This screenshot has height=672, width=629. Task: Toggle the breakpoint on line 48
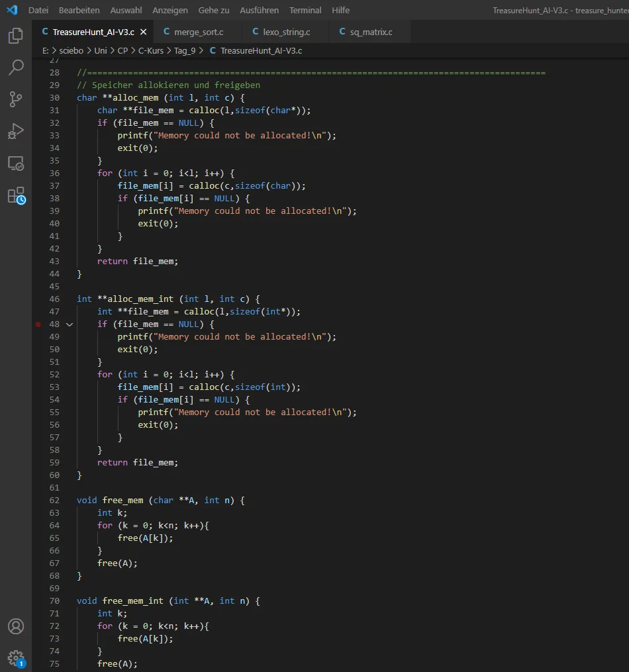(38, 324)
